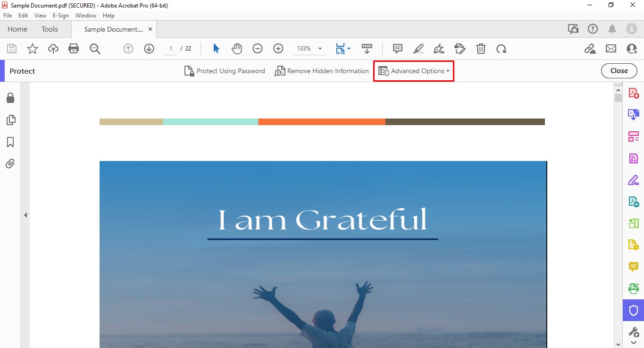Screen dimensions: 644x348
Task: Click the user account avatar
Action: pyautogui.click(x=632, y=29)
